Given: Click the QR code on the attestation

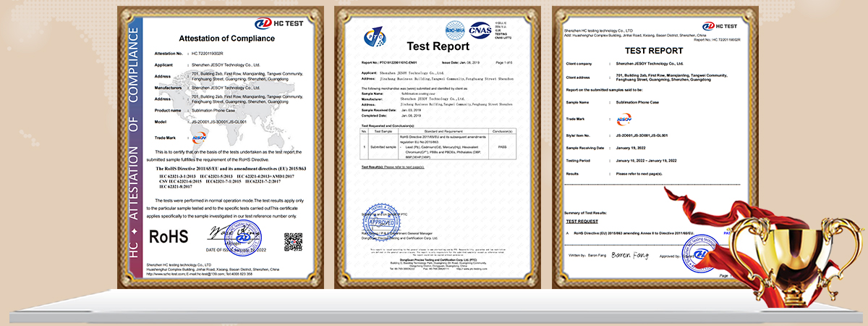Looking at the screenshot, I should coord(293,241).
